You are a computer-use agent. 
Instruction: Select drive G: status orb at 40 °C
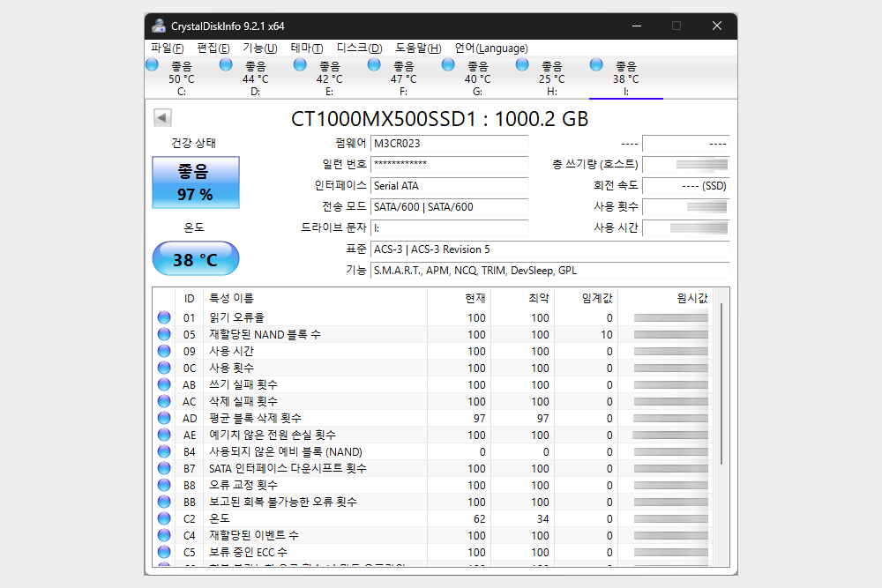(x=448, y=64)
